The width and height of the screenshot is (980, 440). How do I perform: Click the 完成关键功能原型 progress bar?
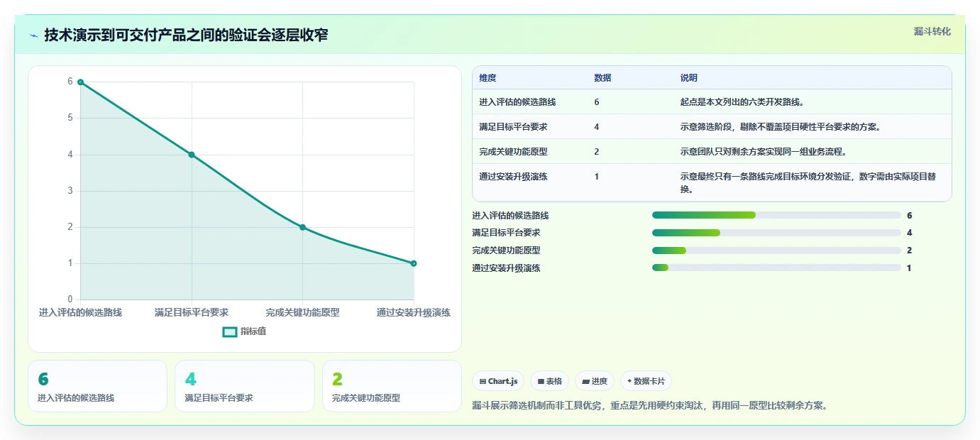776,251
